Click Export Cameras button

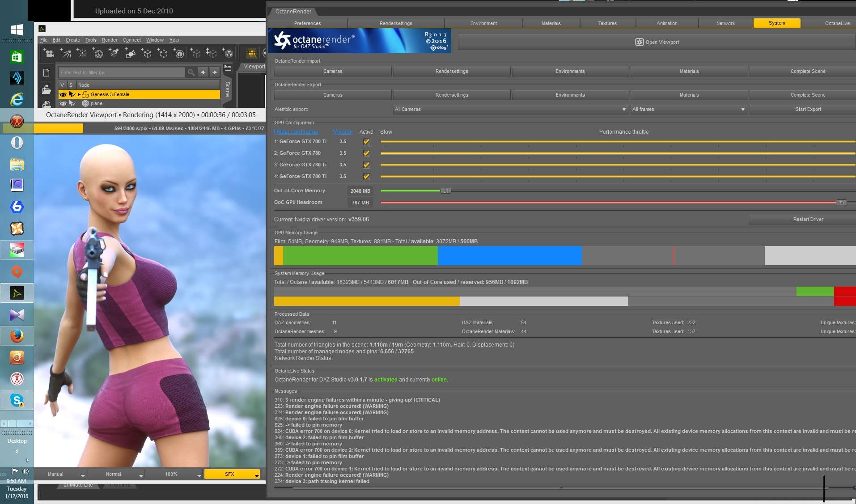(333, 95)
